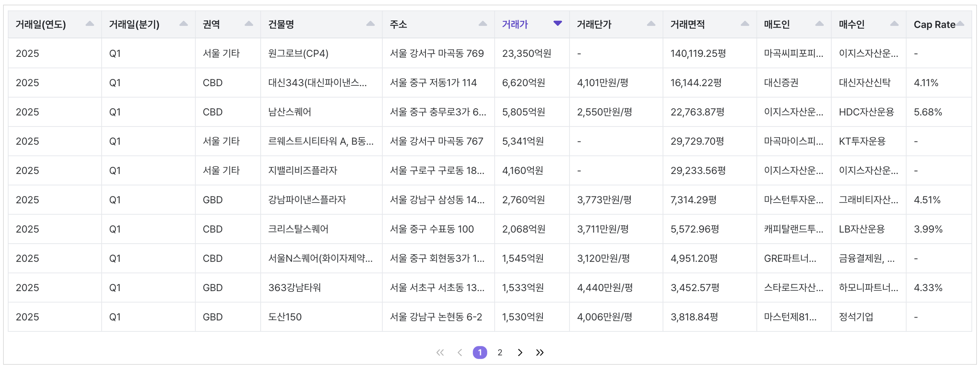The height and width of the screenshot is (369, 980).
Task: Sort by 거래단가 column arrow
Action: point(651,24)
